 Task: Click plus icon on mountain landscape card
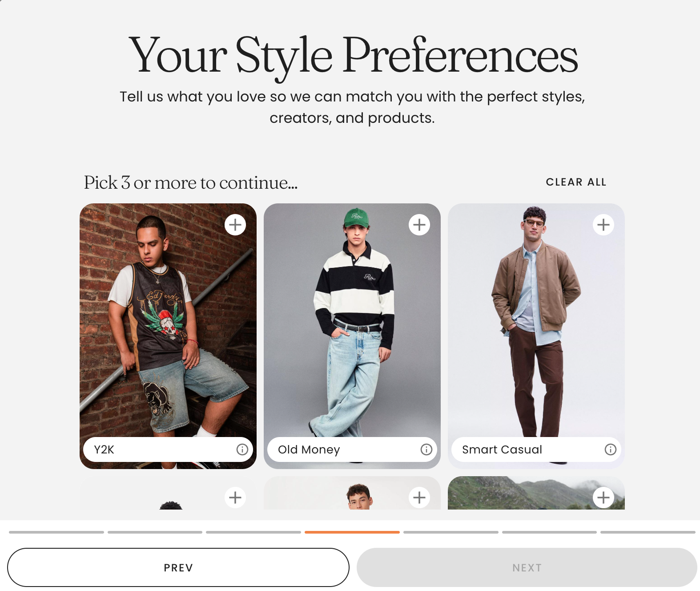(603, 497)
